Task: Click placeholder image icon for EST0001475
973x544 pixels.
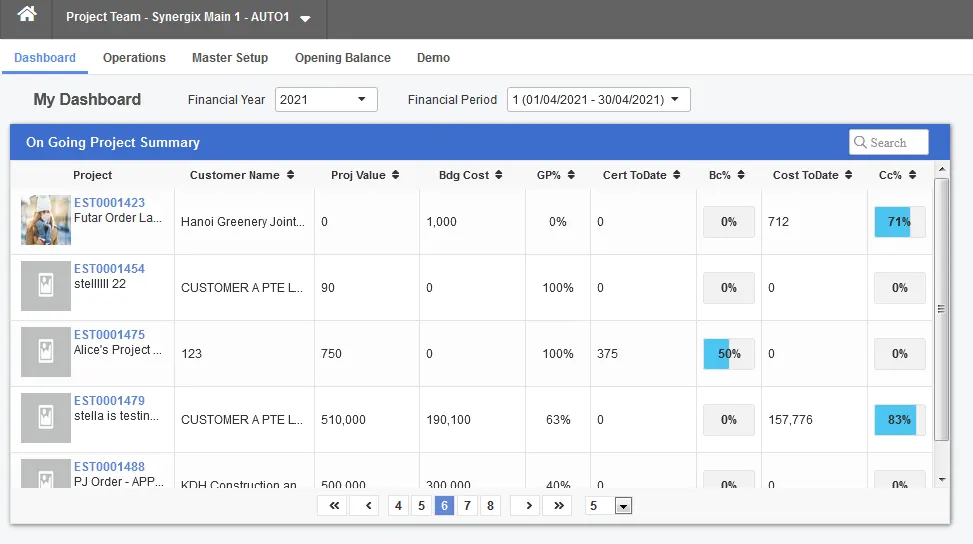Action: click(46, 352)
